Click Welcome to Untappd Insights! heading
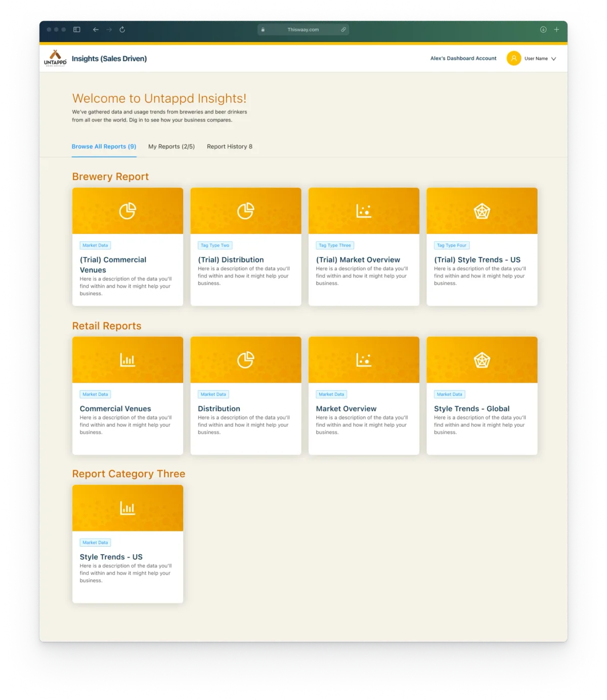 tap(159, 98)
